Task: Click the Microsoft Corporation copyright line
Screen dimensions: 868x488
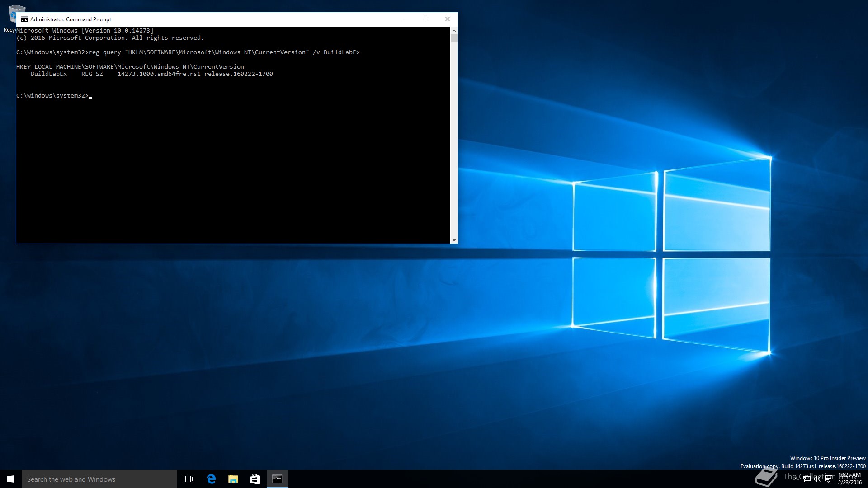Action: point(110,38)
